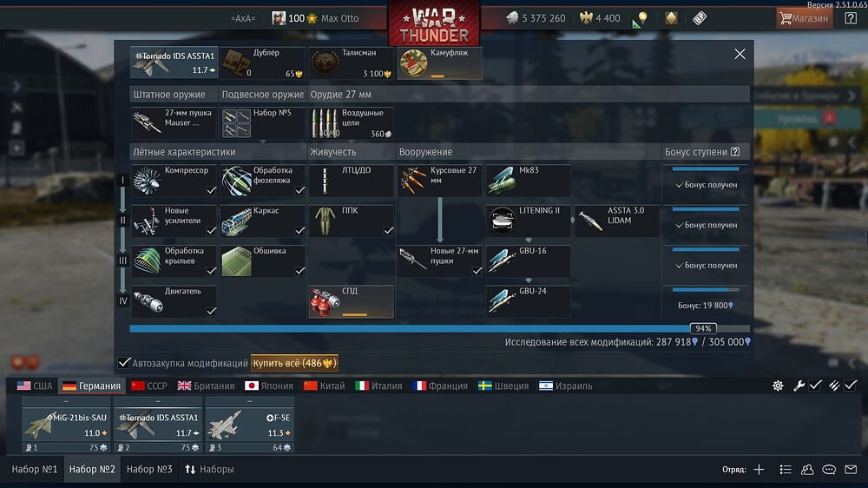Select the LITENING II targeting pod
Screen dimensions: 868x488
click(x=528, y=221)
